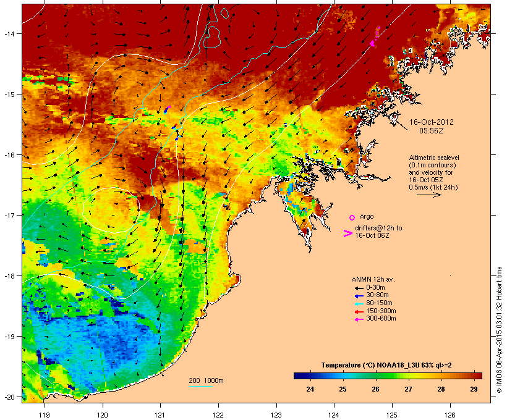
Task: Click the '0-30m' depth label
Action: 375,287
